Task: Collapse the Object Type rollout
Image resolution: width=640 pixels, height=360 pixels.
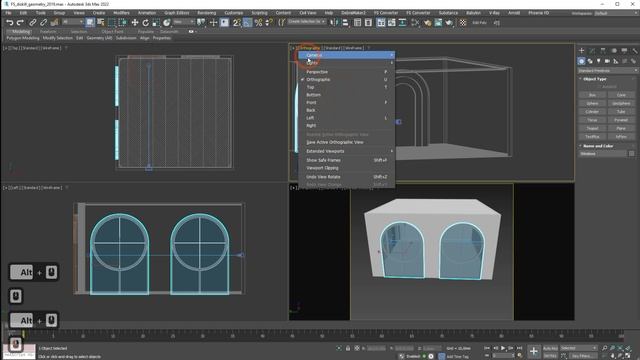Action: point(595,79)
